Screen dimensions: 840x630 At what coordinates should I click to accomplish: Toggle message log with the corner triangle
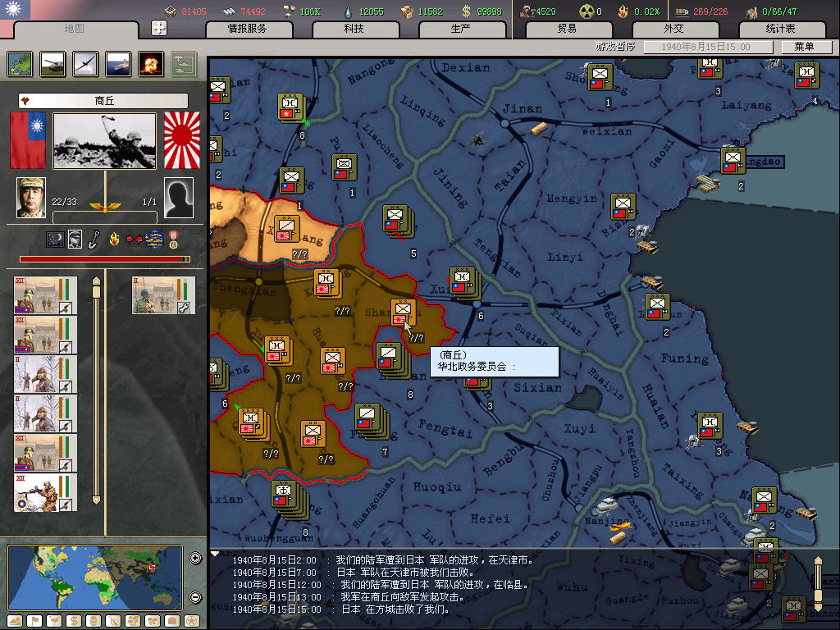coord(215,554)
